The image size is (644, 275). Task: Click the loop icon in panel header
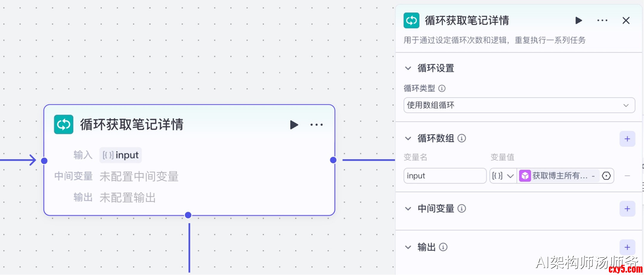click(411, 21)
